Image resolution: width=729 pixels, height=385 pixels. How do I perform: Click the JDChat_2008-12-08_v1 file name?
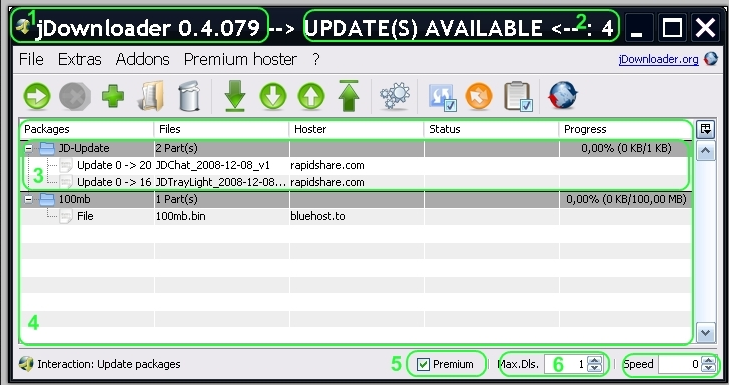(x=212, y=165)
